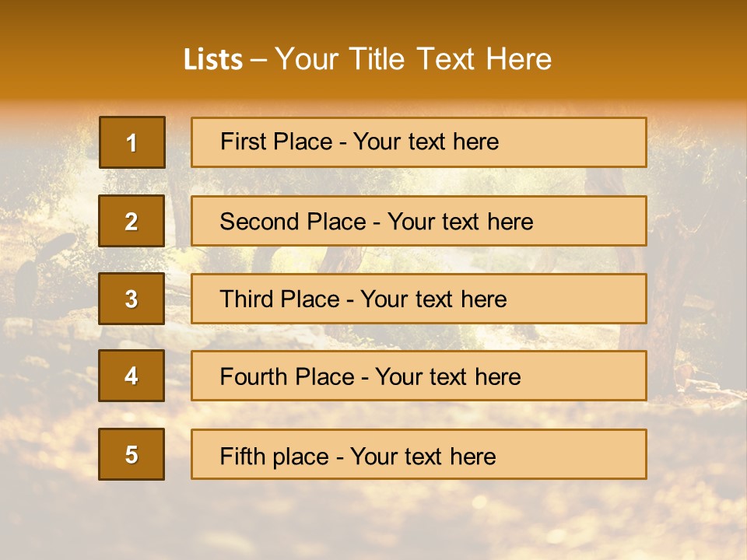Select the Third Place text box
The width and height of the screenshot is (747, 560).
click(x=363, y=299)
